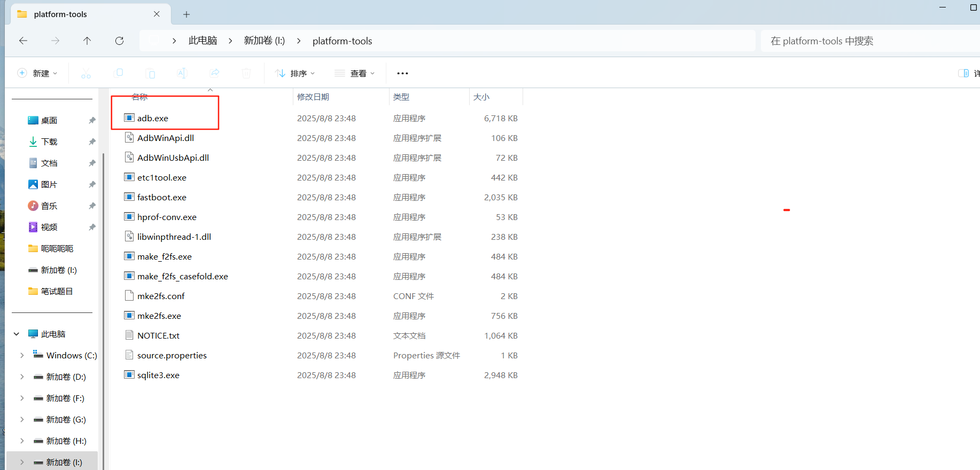Collapse the 此电脑 tree node

click(17, 334)
